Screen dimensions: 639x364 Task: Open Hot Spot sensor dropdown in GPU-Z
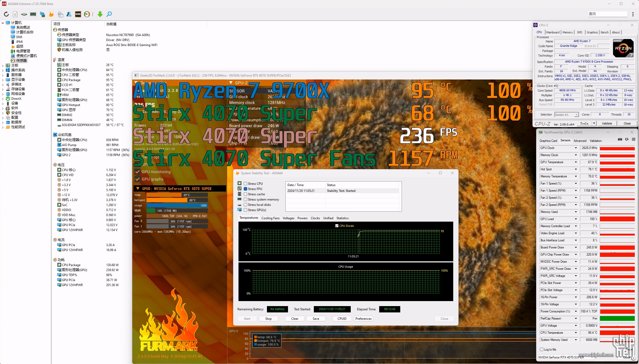[576, 169]
